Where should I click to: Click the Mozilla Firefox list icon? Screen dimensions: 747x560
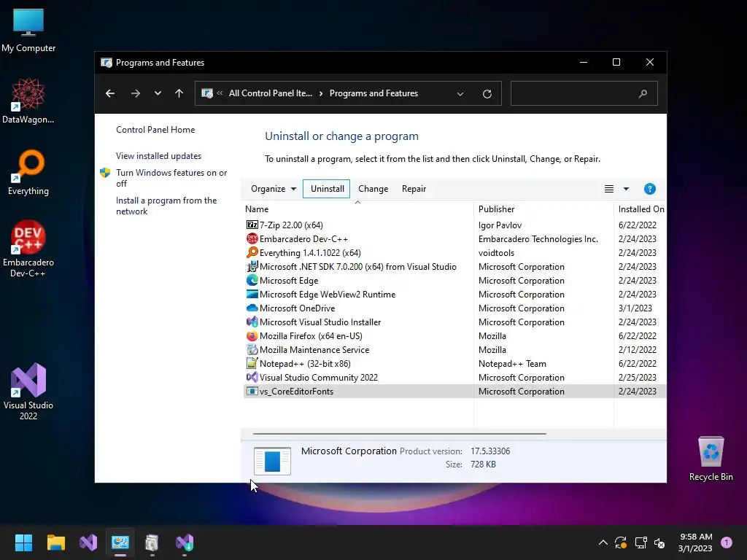point(252,335)
